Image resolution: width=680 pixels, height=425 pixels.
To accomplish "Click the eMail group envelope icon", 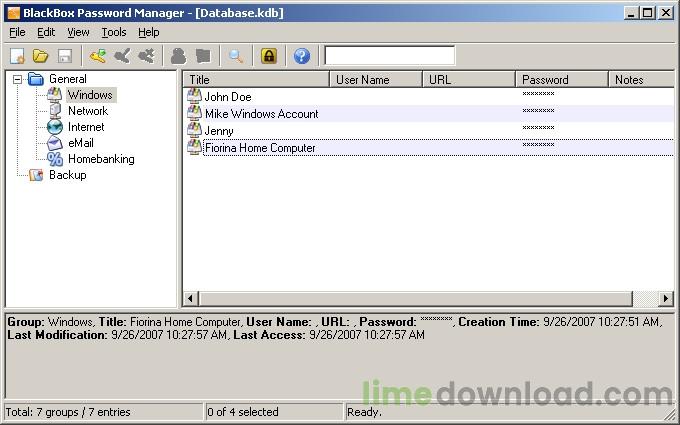I will tap(55, 143).
